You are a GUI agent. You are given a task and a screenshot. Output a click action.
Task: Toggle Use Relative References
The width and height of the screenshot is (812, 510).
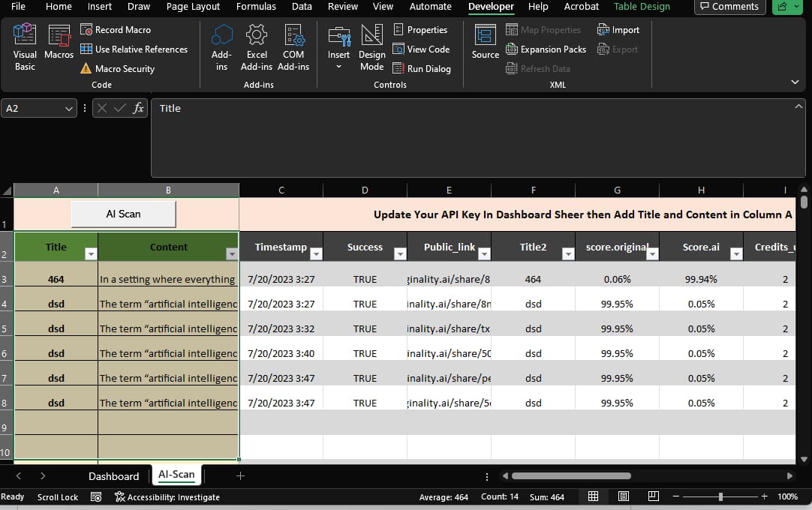[x=135, y=49]
